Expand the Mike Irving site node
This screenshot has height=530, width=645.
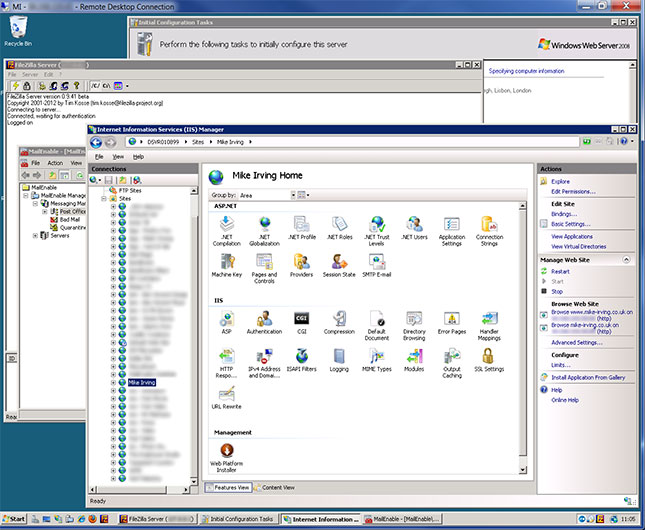pos(113,382)
